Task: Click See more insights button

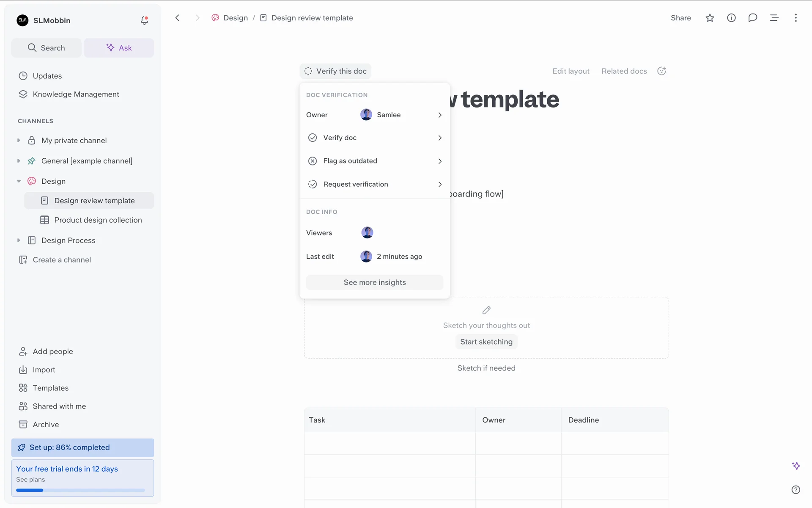Action: pos(374,282)
